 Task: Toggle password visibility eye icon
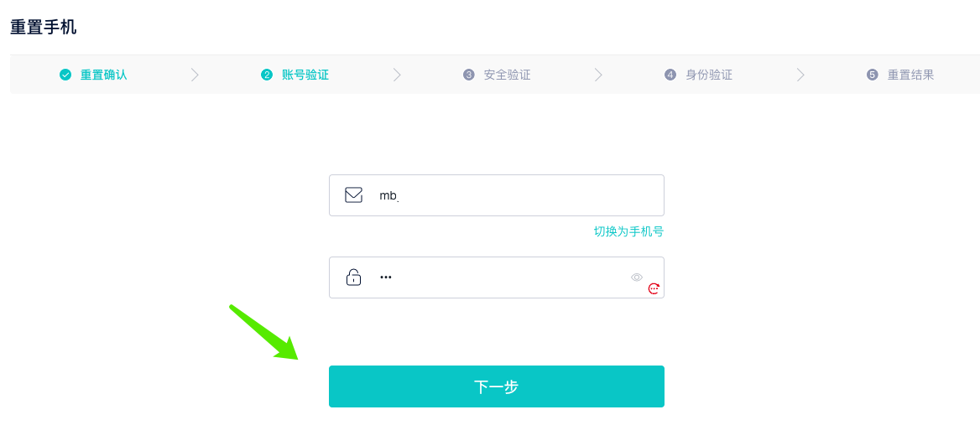click(x=637, y=277)
